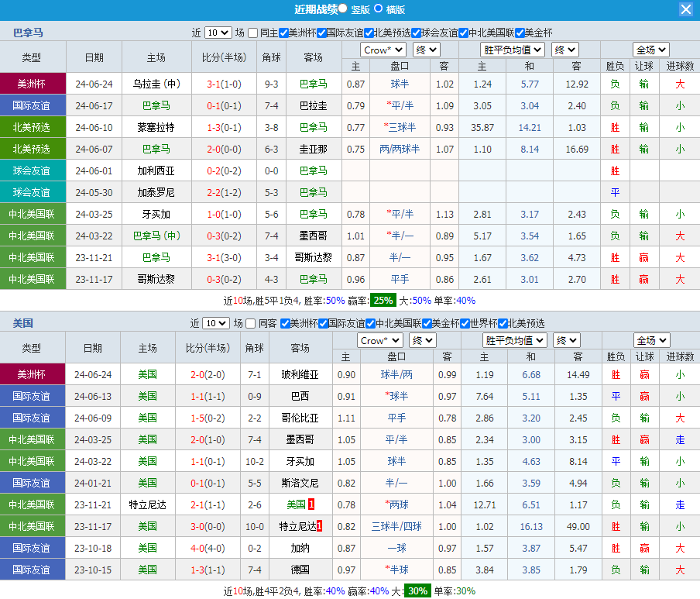Select the 横版 layout radio button
Image resolution: width=700 pixels, height=599 pixels.
[378, 9]
